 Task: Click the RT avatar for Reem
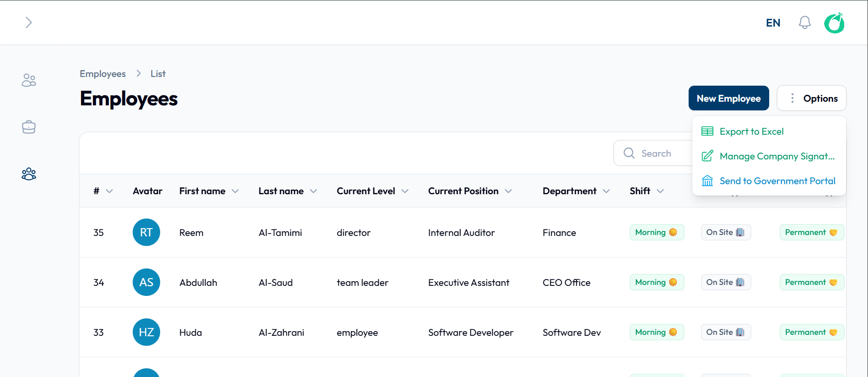(x=146, y=232)
